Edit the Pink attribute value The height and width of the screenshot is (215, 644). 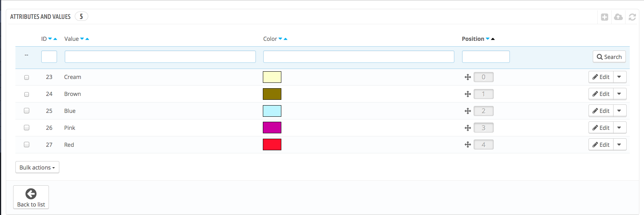(601, 128)
